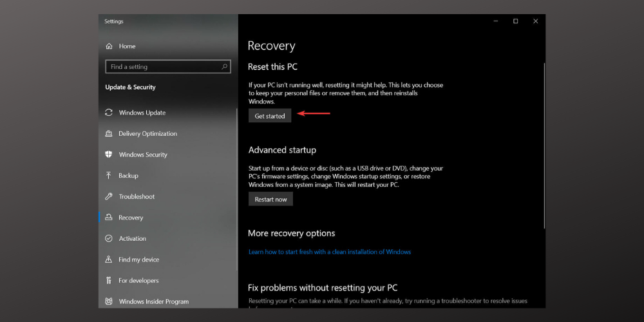Image resolution: width=644 pixels, height=322 pixels.
Task: Click the For developers icon
Action: click(108, 281)
